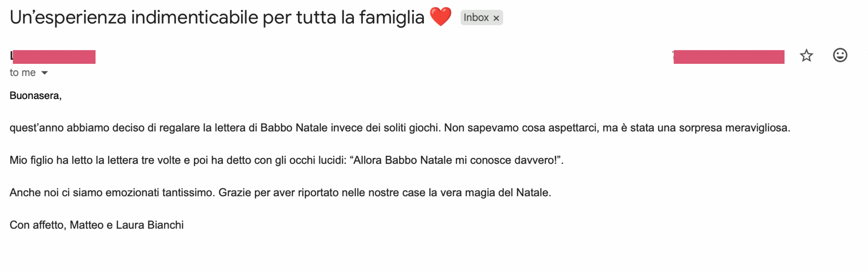Screen dimensions: 868x271
Task: Star this email message
Action: tap(806, 55)
